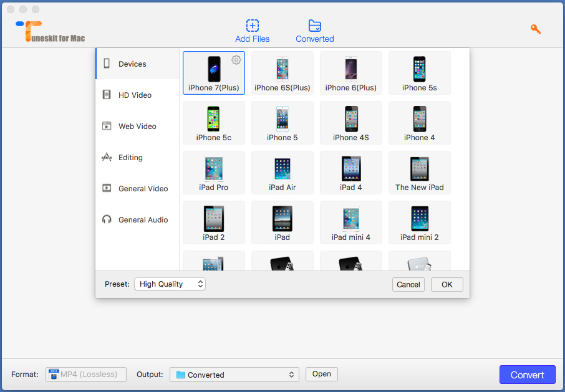Click the Add Files icon
Viewport: 565px width, 392px height.
(x=252, y=26)
